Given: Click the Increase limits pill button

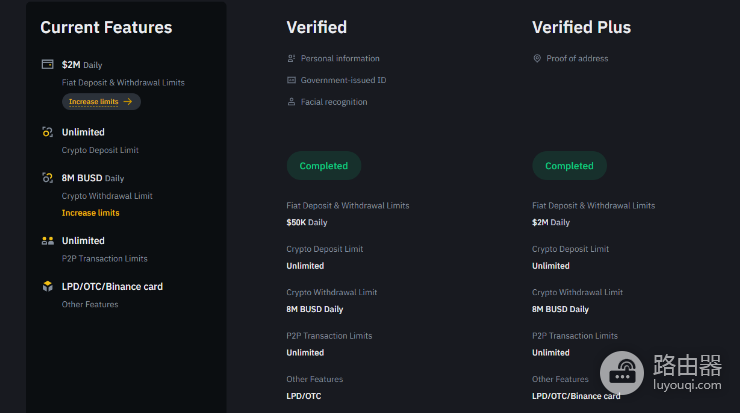Looking at the screenshot, I should click(x=101, y=101).
